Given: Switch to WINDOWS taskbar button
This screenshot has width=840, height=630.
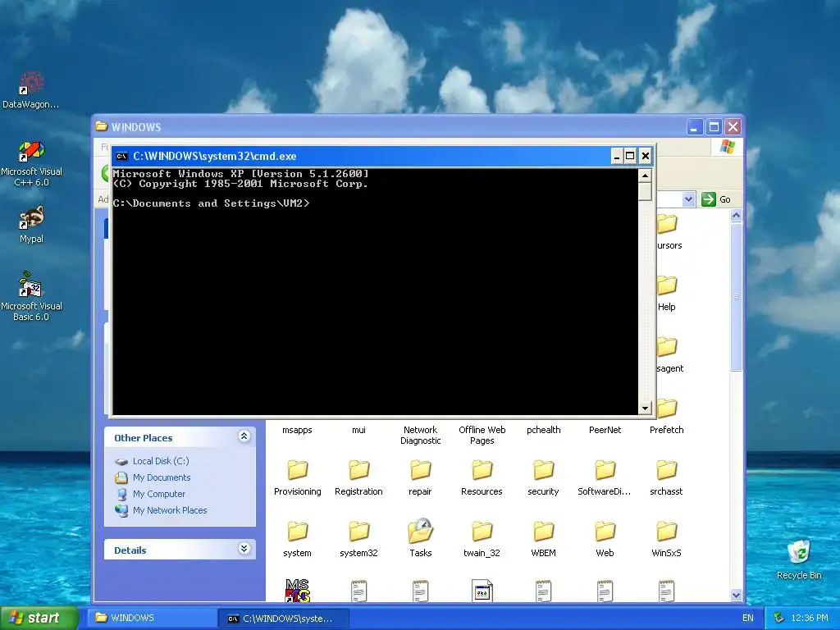Looking at the screenshot, I should click(153, 618).
